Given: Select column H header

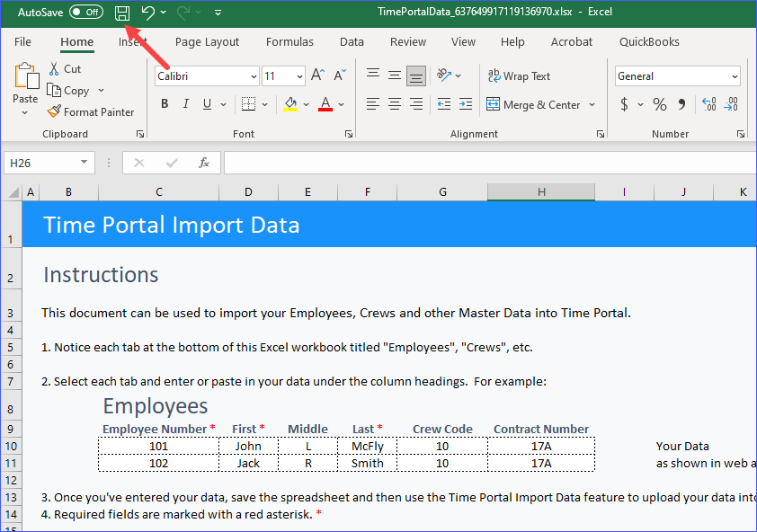Looking at the screenshot, I should [x=541, y=192].
